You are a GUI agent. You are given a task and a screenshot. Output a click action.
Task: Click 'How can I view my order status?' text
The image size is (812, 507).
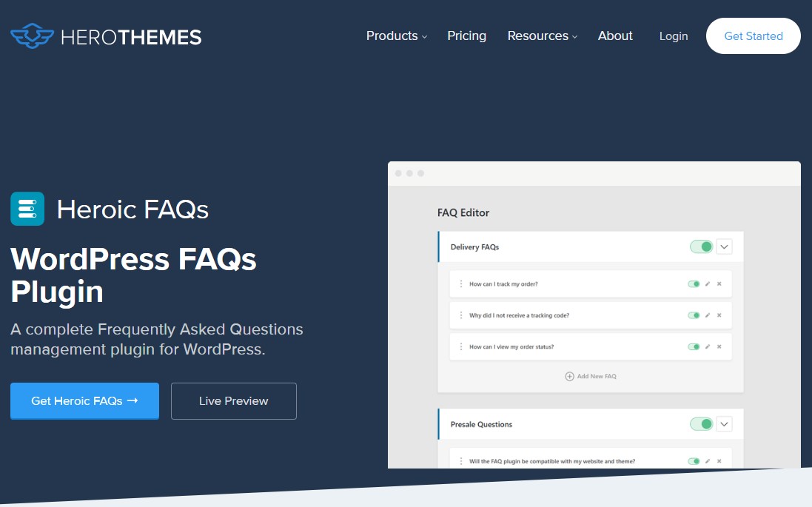[511, 347]
